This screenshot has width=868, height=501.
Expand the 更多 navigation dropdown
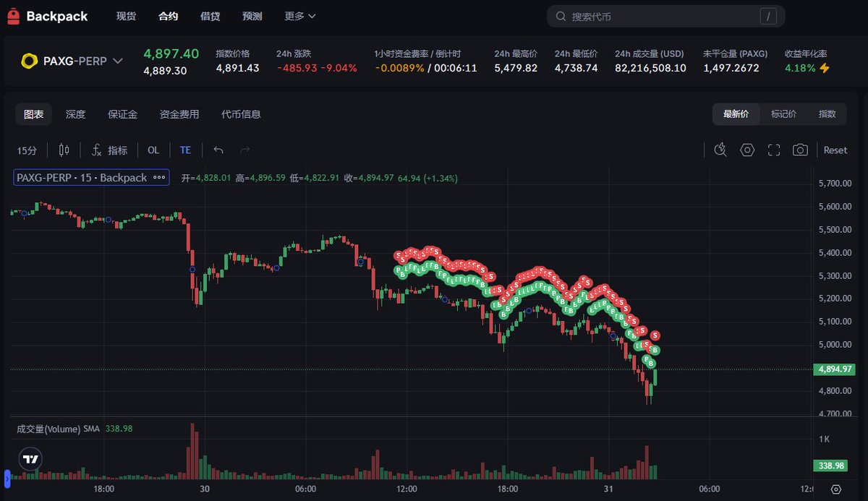pos(300,16)
